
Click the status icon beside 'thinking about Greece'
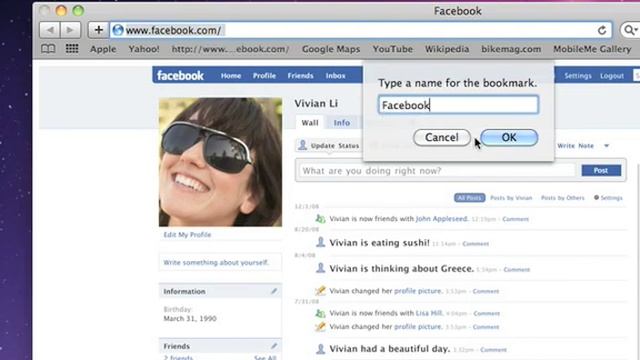(x=321, y=268)
